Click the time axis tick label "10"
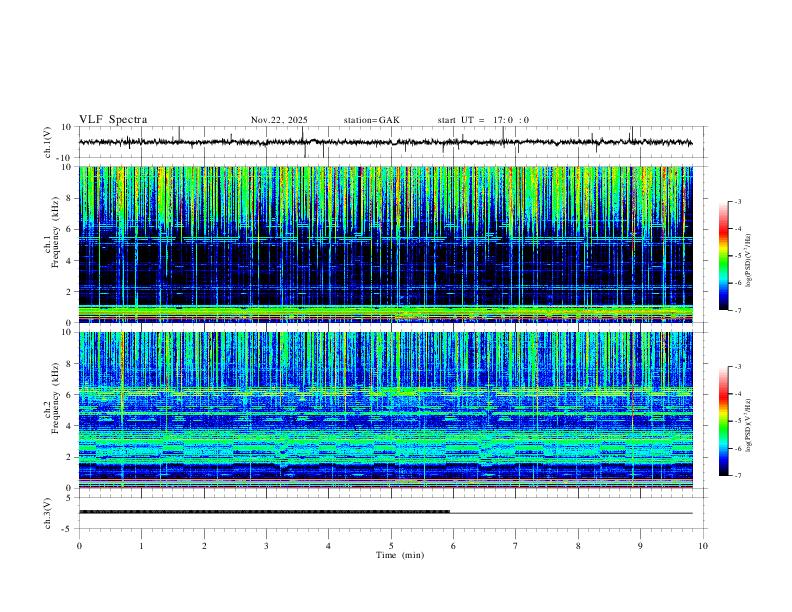 [703, 546]
